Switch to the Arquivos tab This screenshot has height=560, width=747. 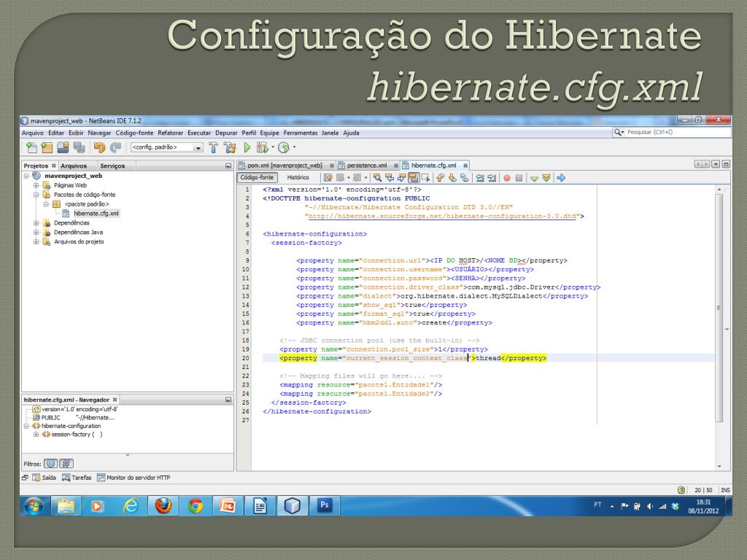point(74,166)
